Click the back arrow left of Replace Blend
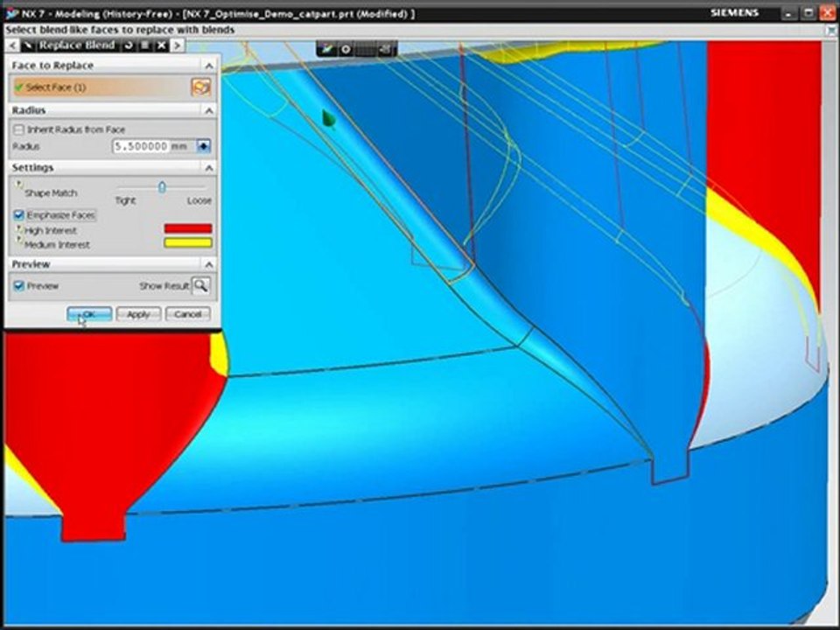The image size is (840, 630). 13,45
